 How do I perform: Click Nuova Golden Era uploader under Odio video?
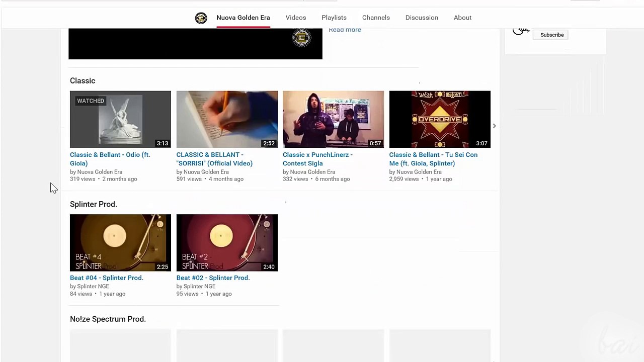pyautogui.click(x=100, y=172)
